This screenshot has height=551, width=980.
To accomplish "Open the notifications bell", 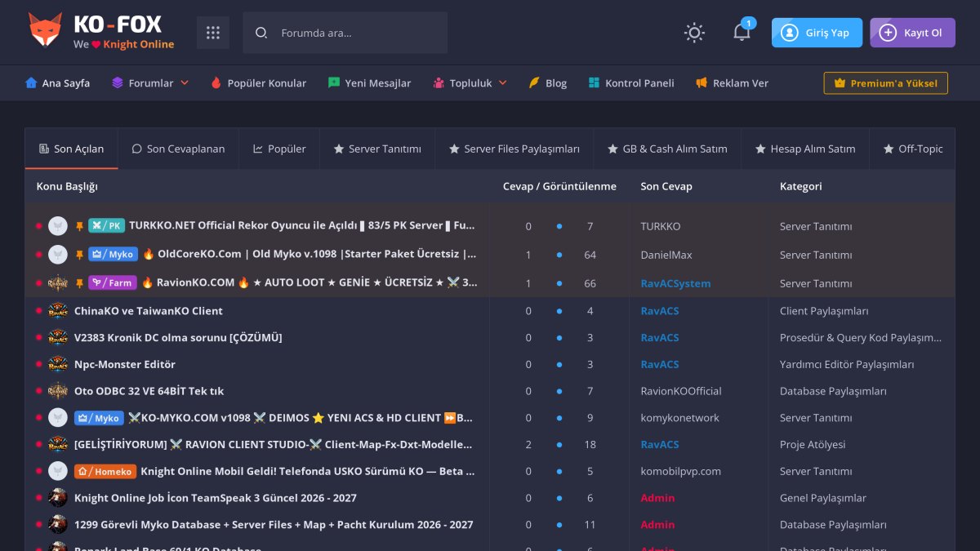I will point(742,33).
